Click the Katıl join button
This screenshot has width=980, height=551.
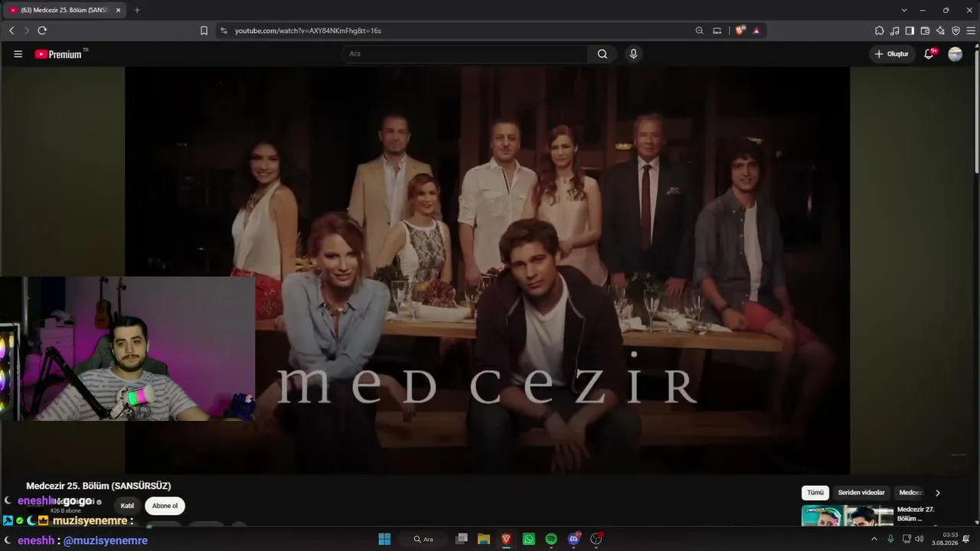coord(127,506)
